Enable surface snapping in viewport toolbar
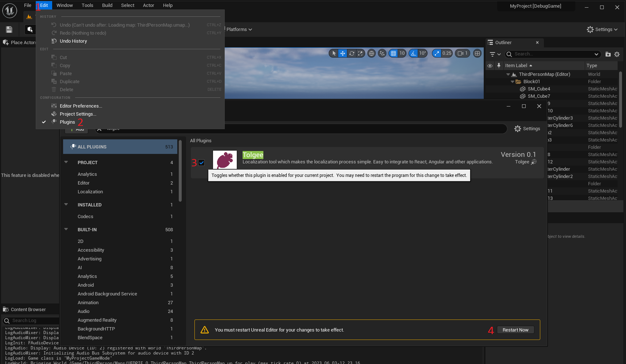This screenshot has width=626, height=364. (382, 53)
